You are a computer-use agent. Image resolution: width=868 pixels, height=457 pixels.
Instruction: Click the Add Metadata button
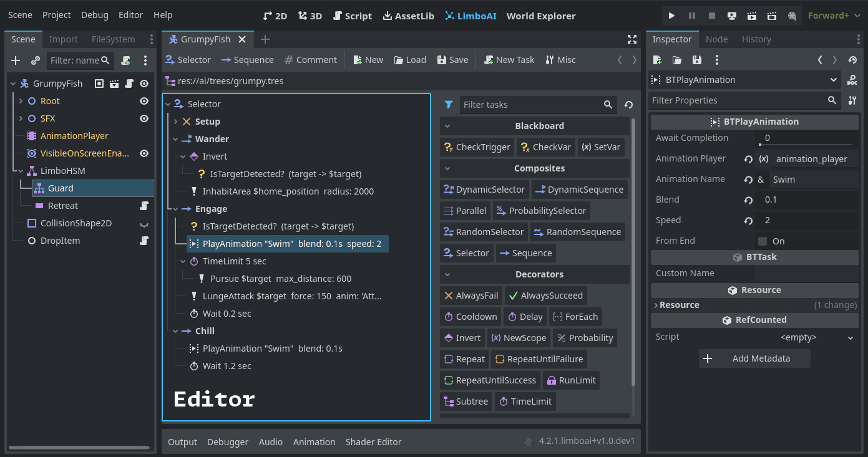click(x=754, y=358)
